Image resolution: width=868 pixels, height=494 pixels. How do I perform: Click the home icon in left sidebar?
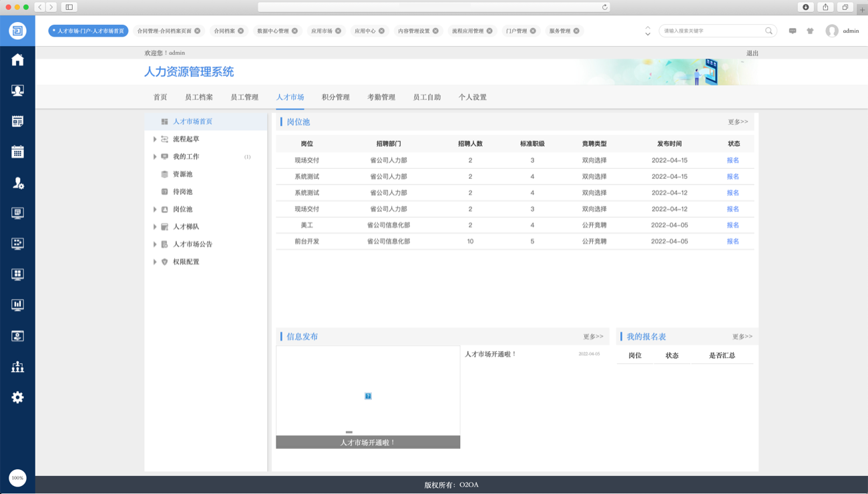click(x=17, y=60)
